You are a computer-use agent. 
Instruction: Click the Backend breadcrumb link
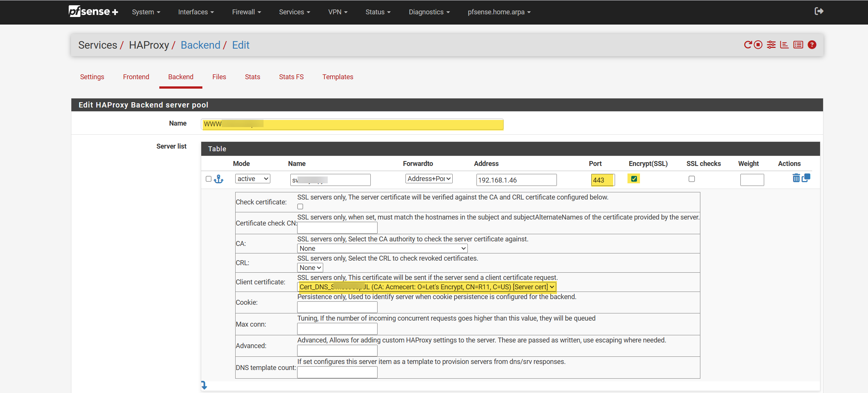[x=200, y=45]
